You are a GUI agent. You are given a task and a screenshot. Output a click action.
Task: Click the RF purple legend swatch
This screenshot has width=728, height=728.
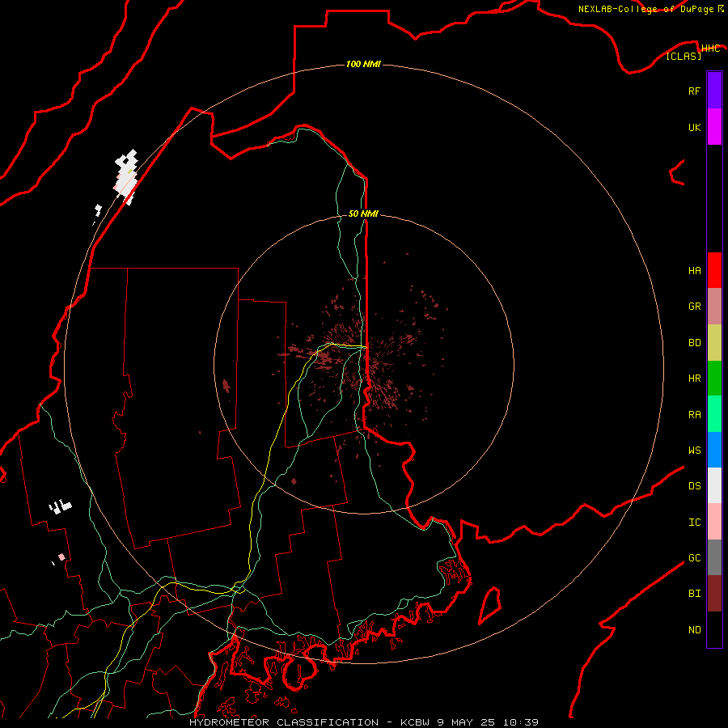[714, 91]
